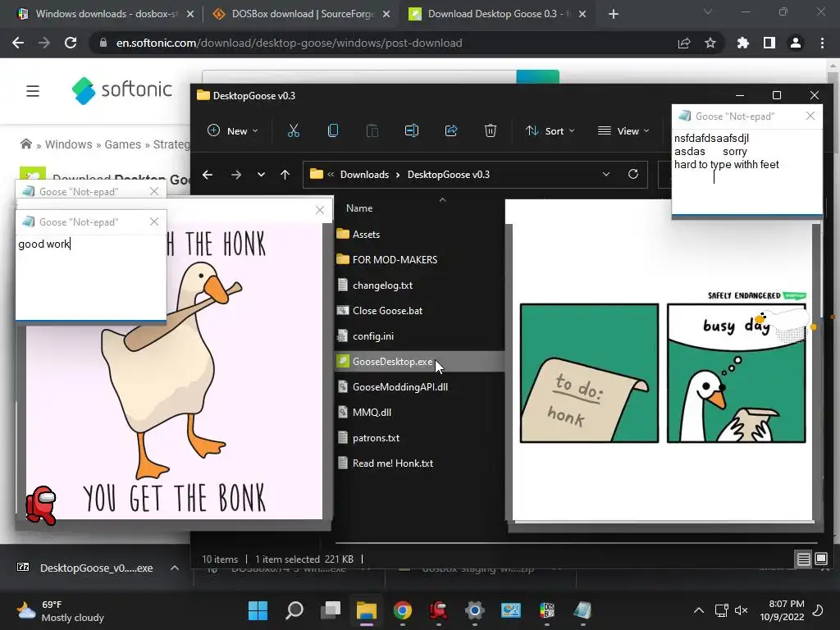
Task: Open a new Chrome tab
Action: [x=614, y=14]
